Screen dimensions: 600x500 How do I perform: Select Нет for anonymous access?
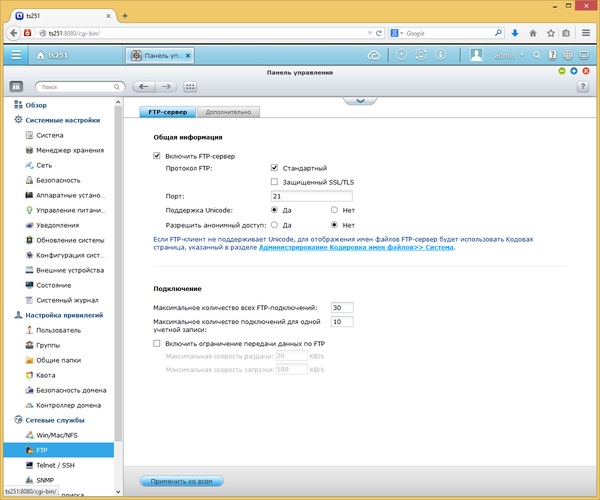pyautogui.click(x=334, y=225)
